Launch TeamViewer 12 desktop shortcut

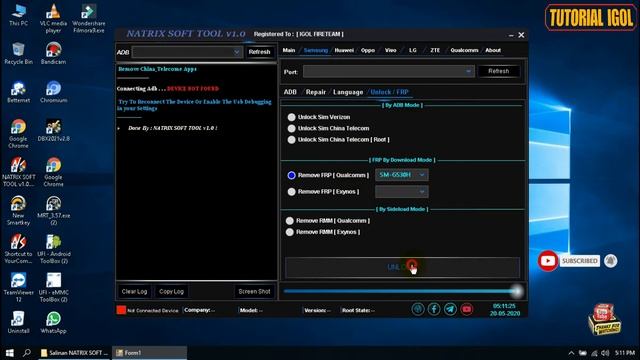coord(18,287)
